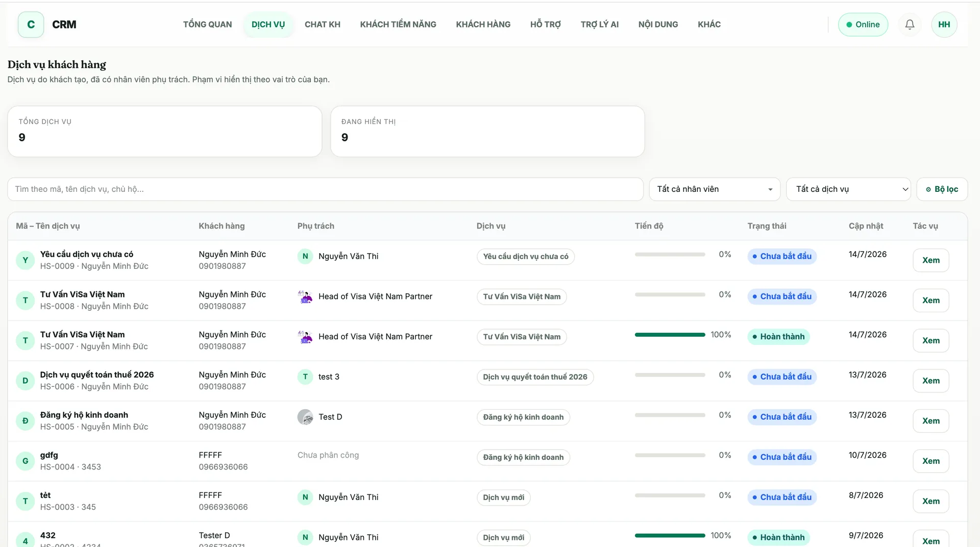
Task: Click the D avatar for HS-0006 service
Action: point(25,381)
